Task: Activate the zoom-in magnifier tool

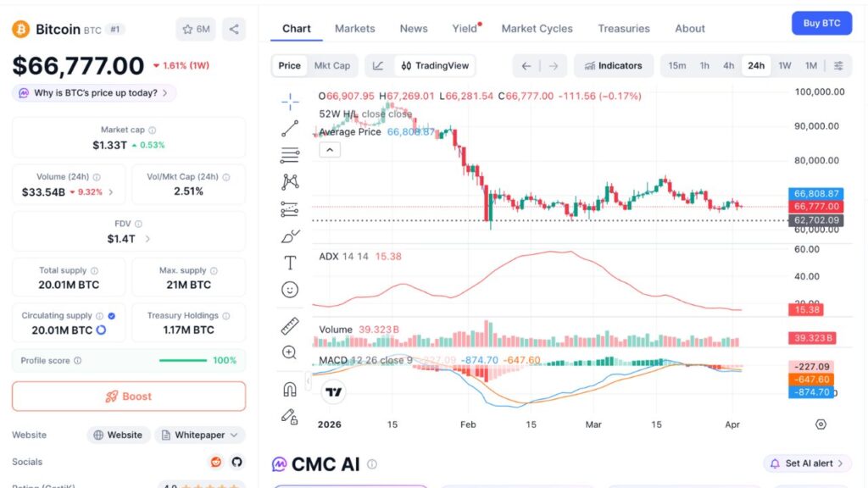Action: (x=290, y=352)
